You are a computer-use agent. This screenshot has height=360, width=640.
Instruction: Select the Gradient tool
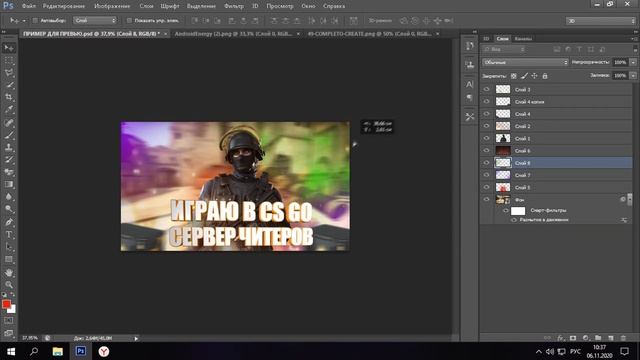point(9,184)
